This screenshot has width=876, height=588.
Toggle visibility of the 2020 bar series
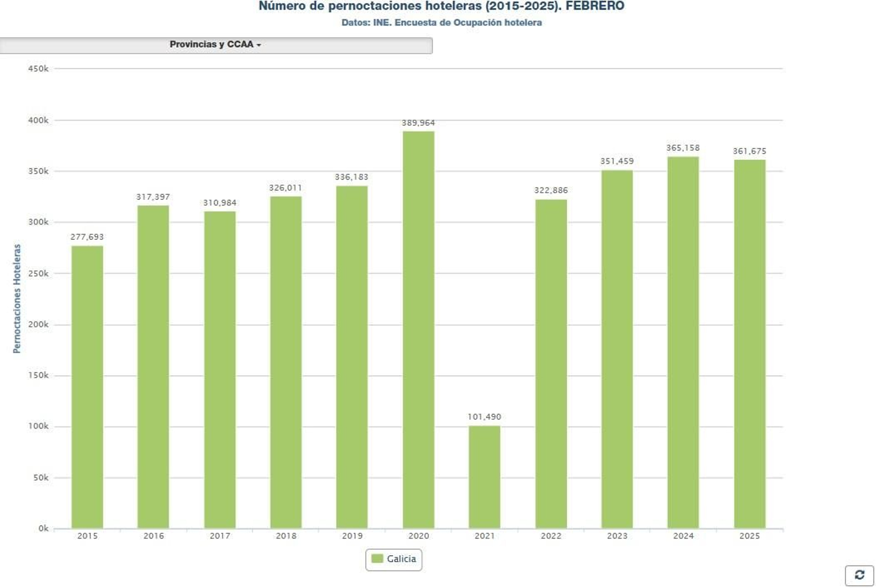393,560
